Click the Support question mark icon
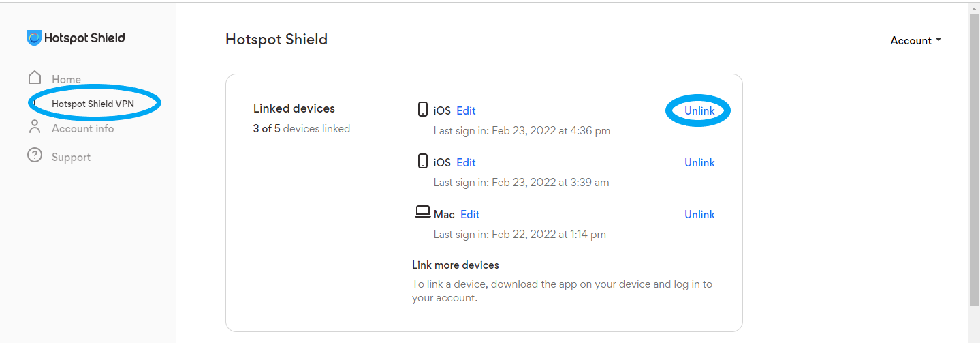This screenshot has width=980, height=343. click(x=35, y=156)
